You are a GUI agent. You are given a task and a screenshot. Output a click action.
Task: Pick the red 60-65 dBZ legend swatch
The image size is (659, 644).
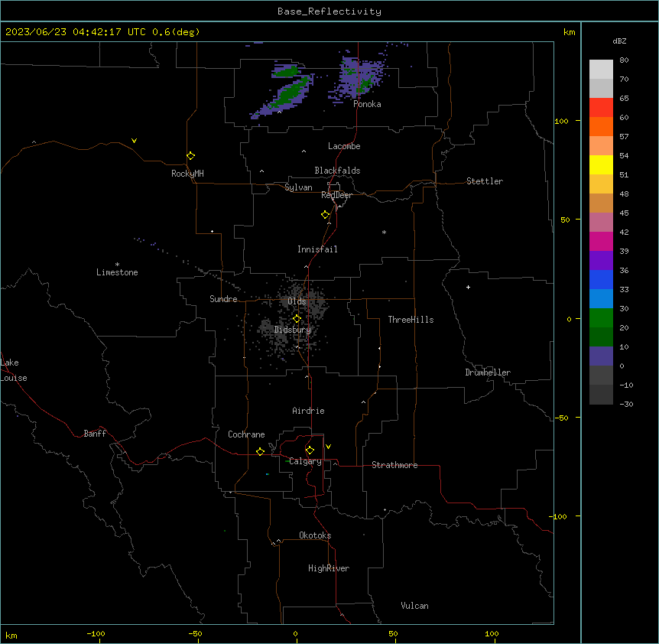601,108
